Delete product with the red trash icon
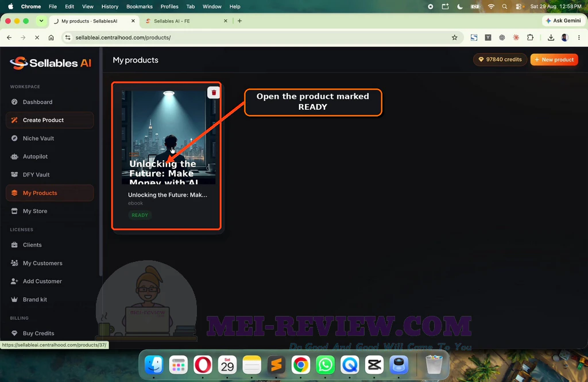 coord(214,92)
